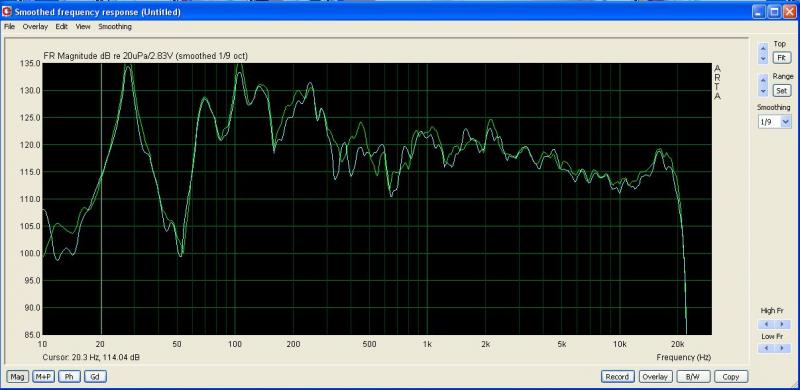Viewport: 800px width, 390px height.
Task: Click the Record button
Action: point(617,377)
